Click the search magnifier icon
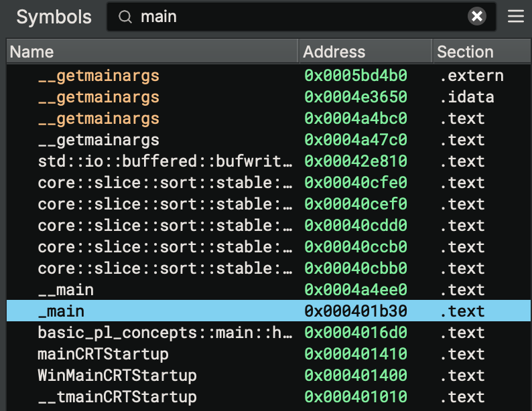This screenshot has height=411, width=532. click(125, 17)
